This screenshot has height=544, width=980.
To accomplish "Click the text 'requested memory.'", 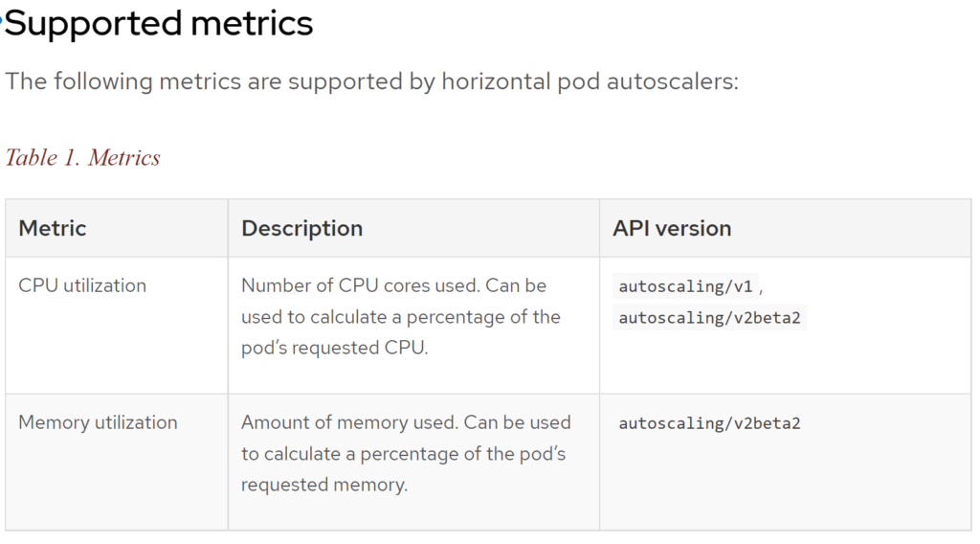I will click(324, 485).
